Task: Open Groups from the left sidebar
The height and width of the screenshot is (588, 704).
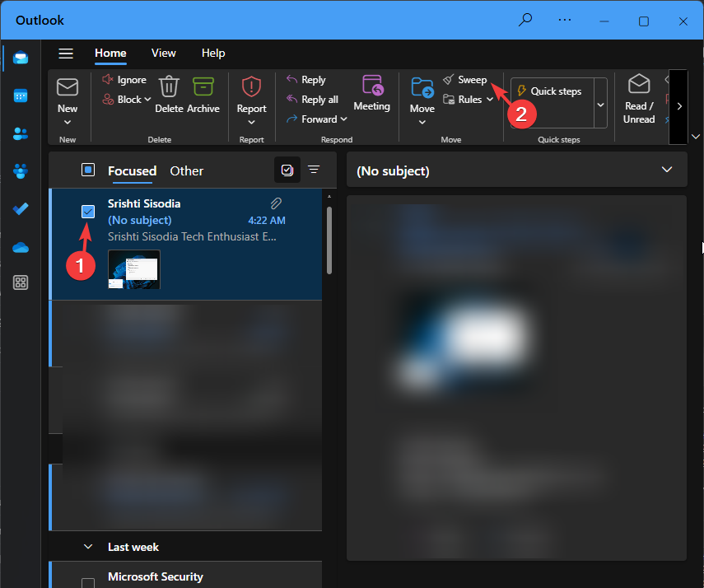Action: point(20,171)
